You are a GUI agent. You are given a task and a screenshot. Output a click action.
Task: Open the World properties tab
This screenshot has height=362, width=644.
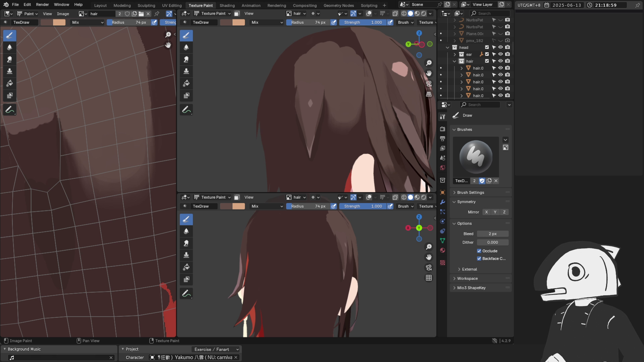tap(442, 168)
